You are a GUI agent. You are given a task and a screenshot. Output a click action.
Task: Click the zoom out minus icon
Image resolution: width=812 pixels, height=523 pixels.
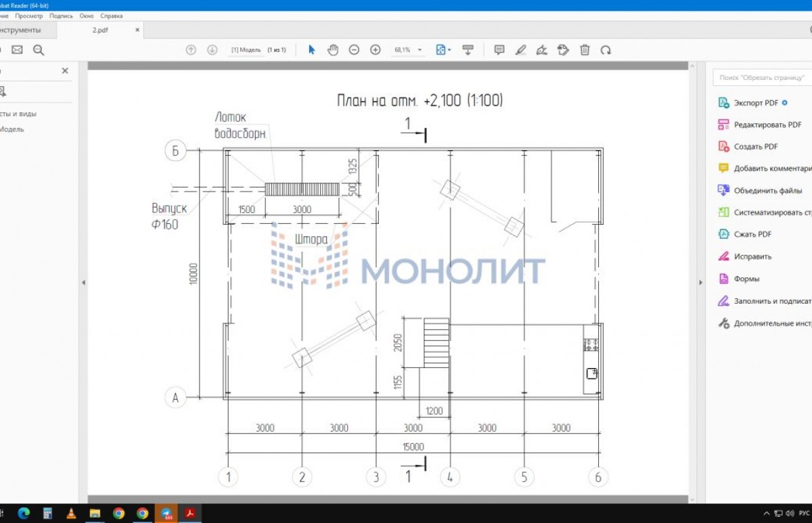(x=354, y=50)
